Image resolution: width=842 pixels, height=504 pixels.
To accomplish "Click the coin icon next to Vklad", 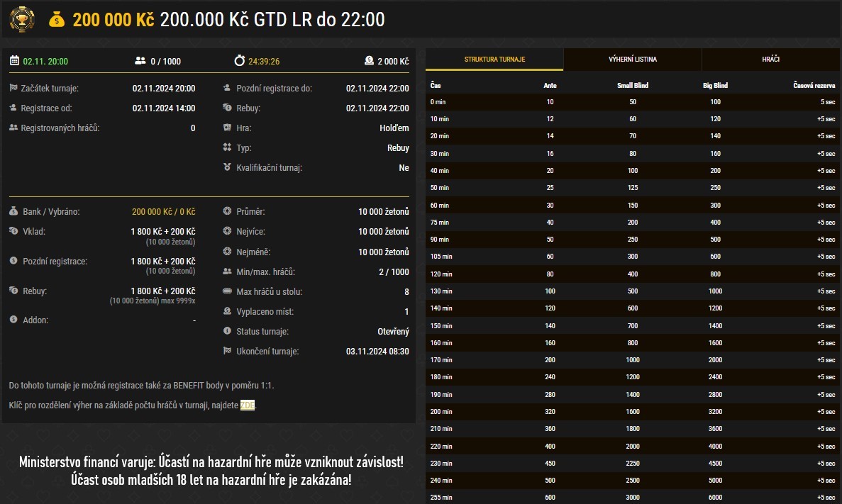I will tap(13, 231).
